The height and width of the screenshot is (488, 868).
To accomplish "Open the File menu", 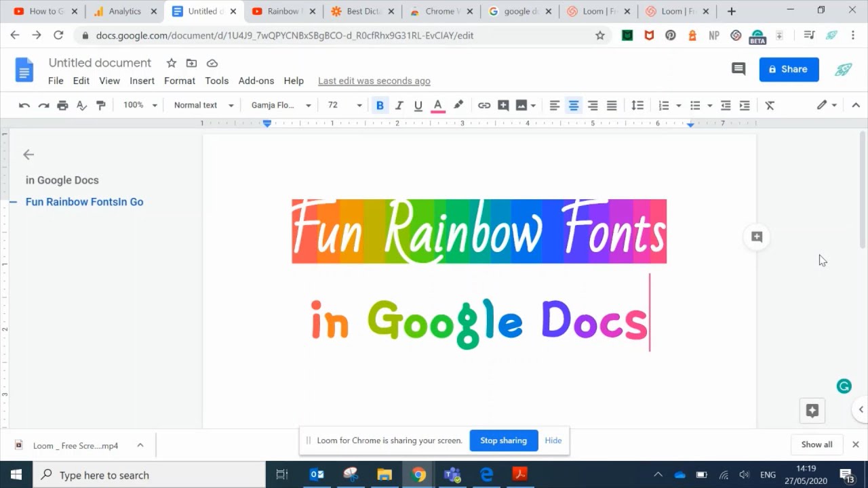I will [x=56, y=81].
